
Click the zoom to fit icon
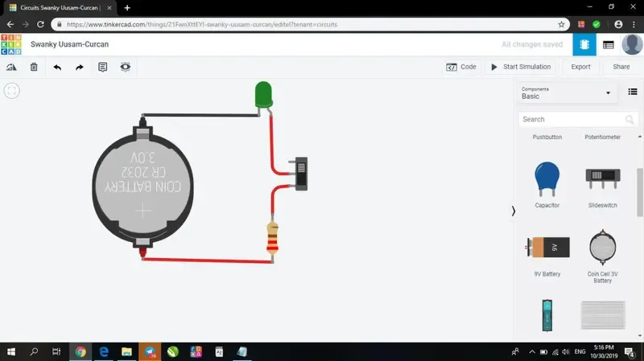pyautogui.click(x=11, y=90)
